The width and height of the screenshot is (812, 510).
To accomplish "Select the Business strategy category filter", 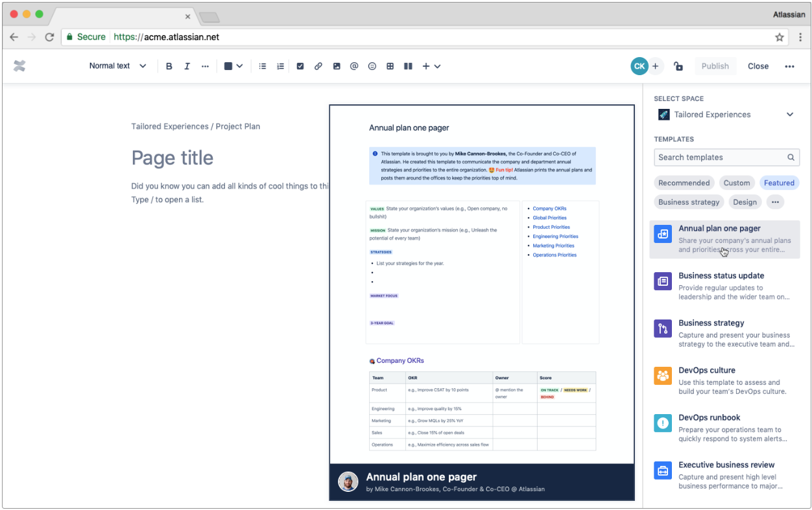I will [689, 202].
